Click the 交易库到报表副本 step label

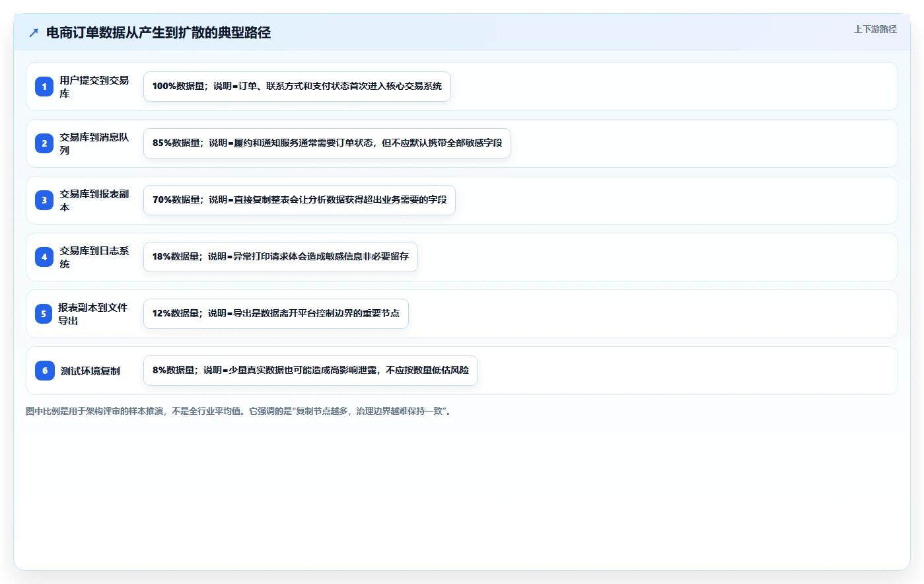tap(94, 200)
